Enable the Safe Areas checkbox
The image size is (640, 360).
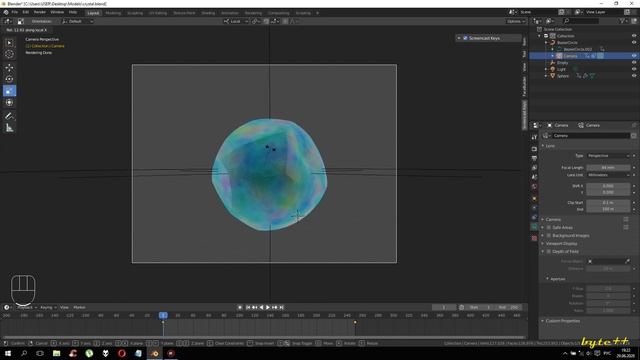pos(549,227)
